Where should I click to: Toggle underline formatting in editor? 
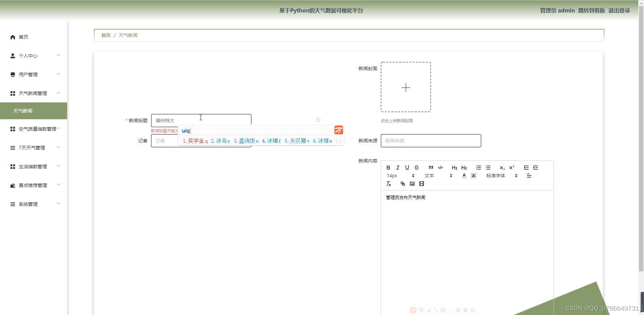(x=407, y=168)
